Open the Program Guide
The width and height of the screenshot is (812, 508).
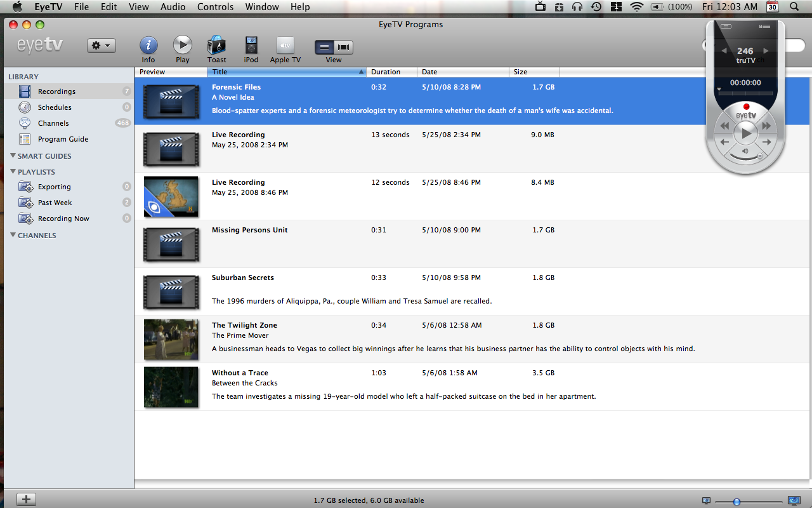click(x=69, y=139)
